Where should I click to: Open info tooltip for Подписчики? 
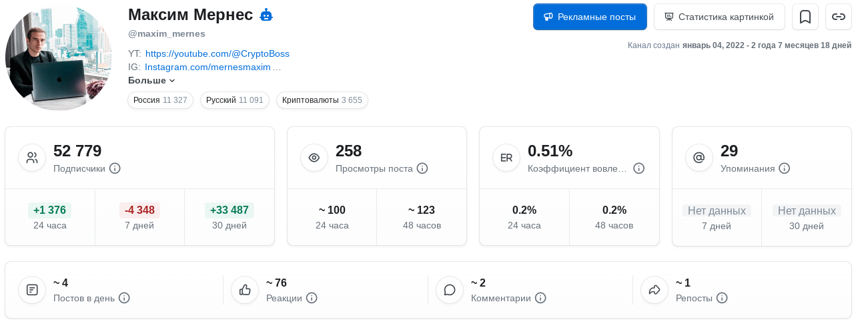pyautogui.click(x=115, y=168)
